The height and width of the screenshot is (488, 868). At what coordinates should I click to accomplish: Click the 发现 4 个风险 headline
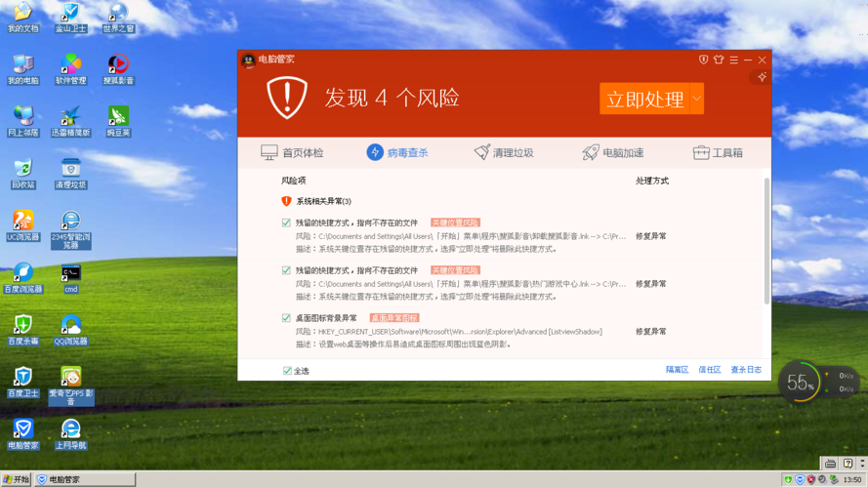coord(392,98)
